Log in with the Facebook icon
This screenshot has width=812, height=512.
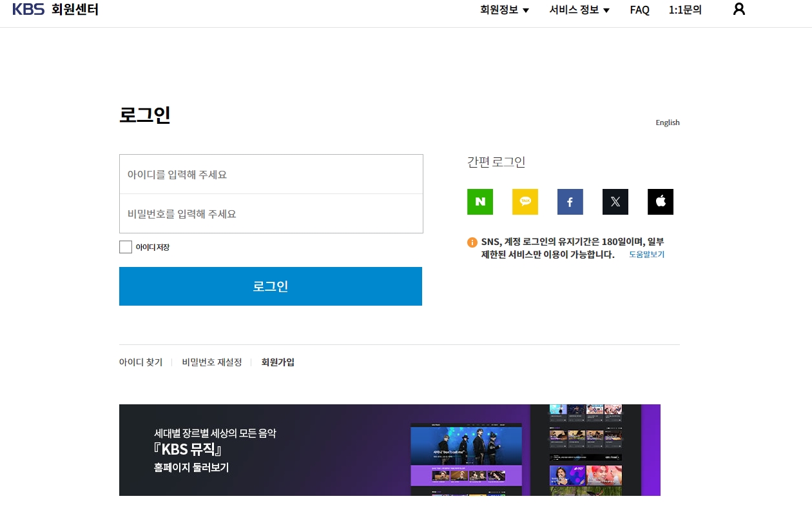(570, 202)
